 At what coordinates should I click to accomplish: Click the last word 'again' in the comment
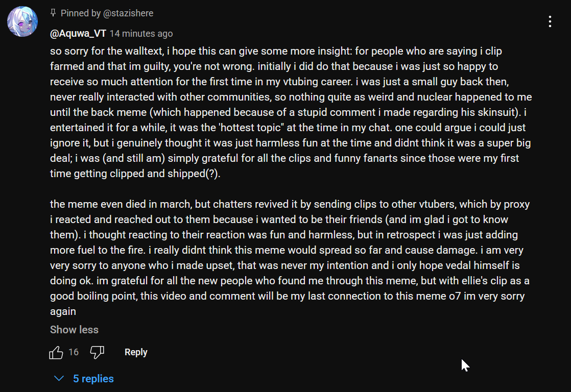pos(63,311)
